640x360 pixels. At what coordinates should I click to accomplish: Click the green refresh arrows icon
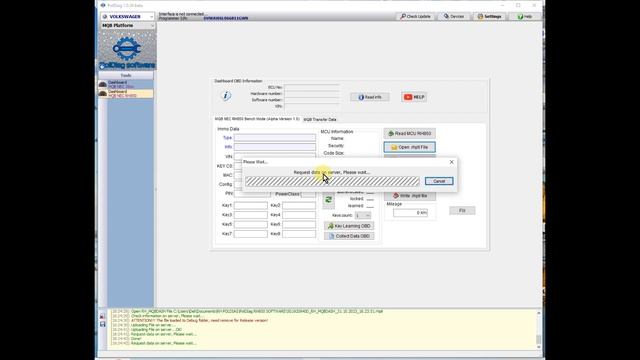(328, 200)
